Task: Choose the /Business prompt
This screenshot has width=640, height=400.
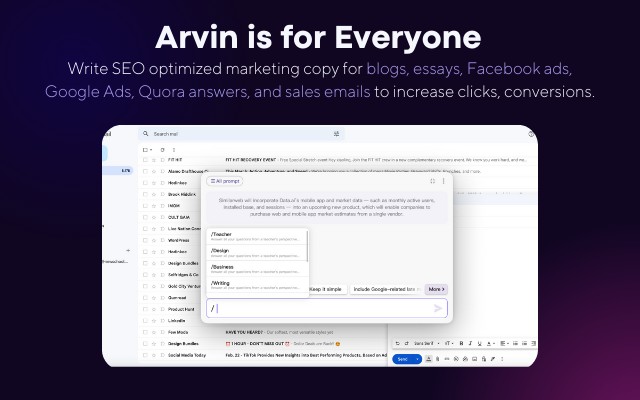Action: click(257, 269)
